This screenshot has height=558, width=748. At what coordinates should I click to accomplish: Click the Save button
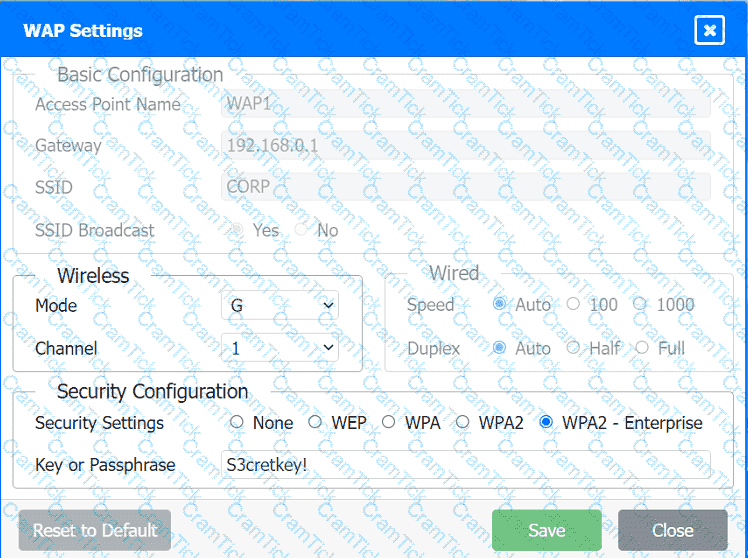tap(546, 530)
